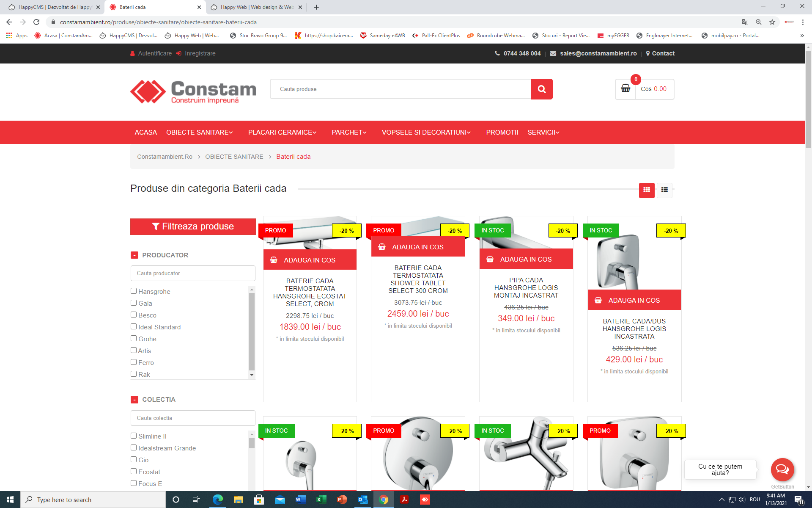Screen dimensions: 812x508
Task: Click the Filtreaza produse button
Action: (193, 226)
